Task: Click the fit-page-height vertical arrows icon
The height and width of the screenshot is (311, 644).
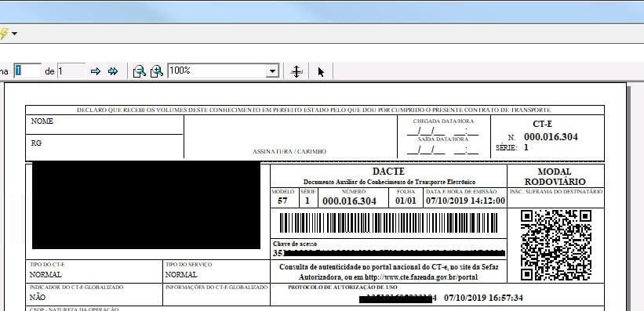Action: 297,72
